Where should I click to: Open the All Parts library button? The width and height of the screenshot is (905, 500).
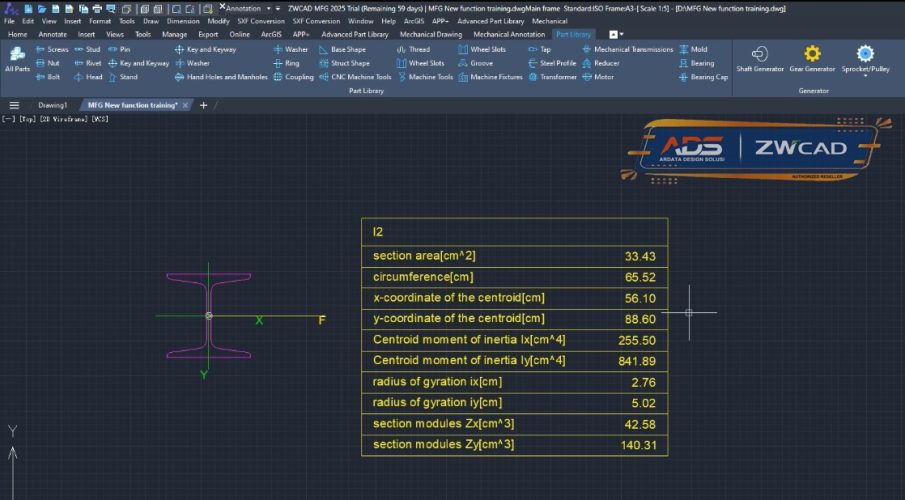[x=17, y=60]
